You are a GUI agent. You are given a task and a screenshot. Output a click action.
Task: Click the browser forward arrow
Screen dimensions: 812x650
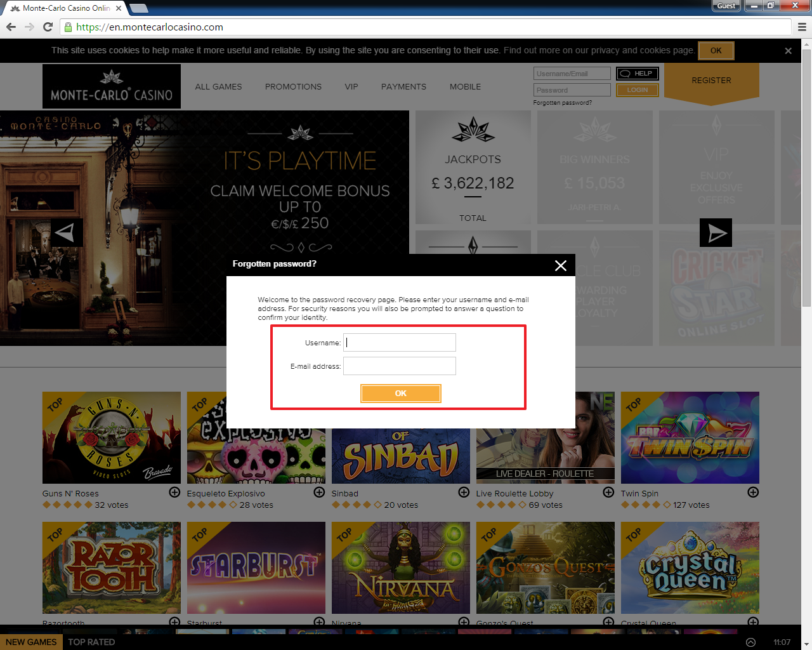click(x=29, y=27)
